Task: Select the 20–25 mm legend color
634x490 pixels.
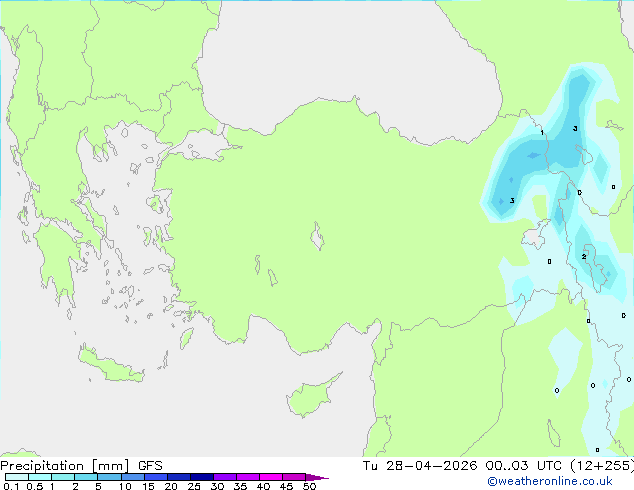Action: pos(178,477)
